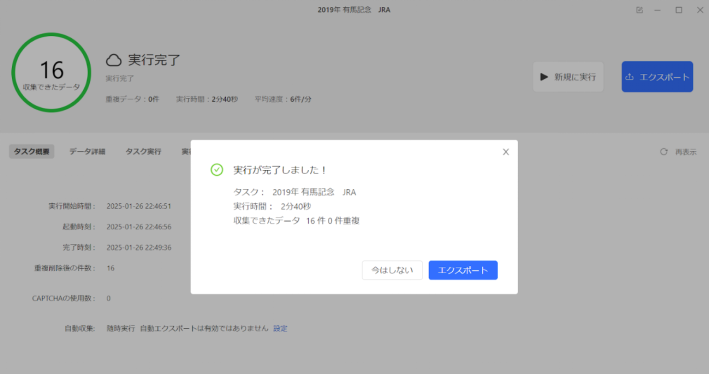Screen dimensions: 709x374
Task: Click the window title 2019年 有馬記念 JRA
Action: pyautogui.click(x=354, y=9)
